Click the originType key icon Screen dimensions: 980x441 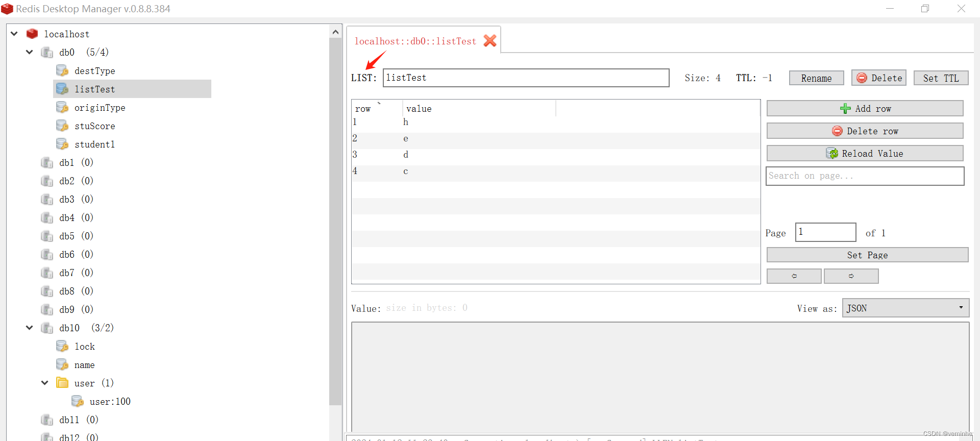pyautogui.click(x=62, y=107)
